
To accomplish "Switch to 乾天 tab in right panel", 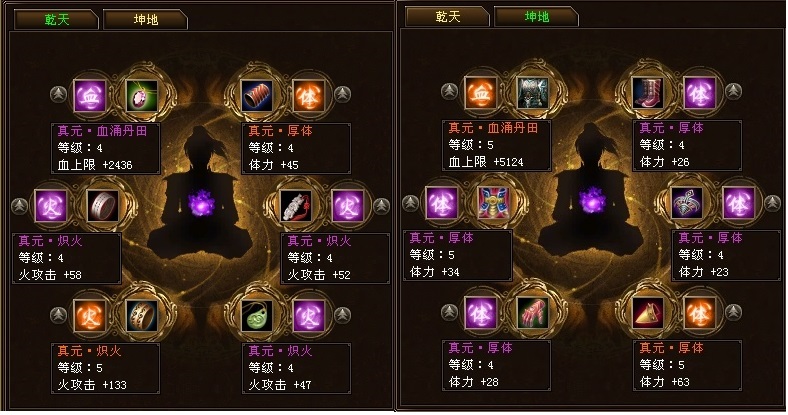I will [447, 17].
